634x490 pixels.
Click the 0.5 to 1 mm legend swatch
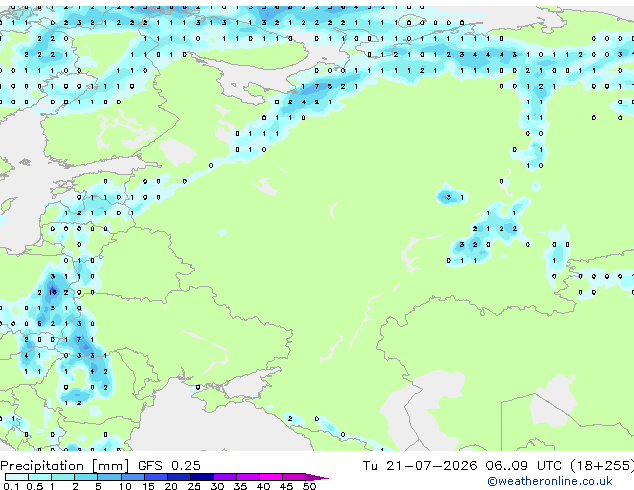click(x=40, y=477)
